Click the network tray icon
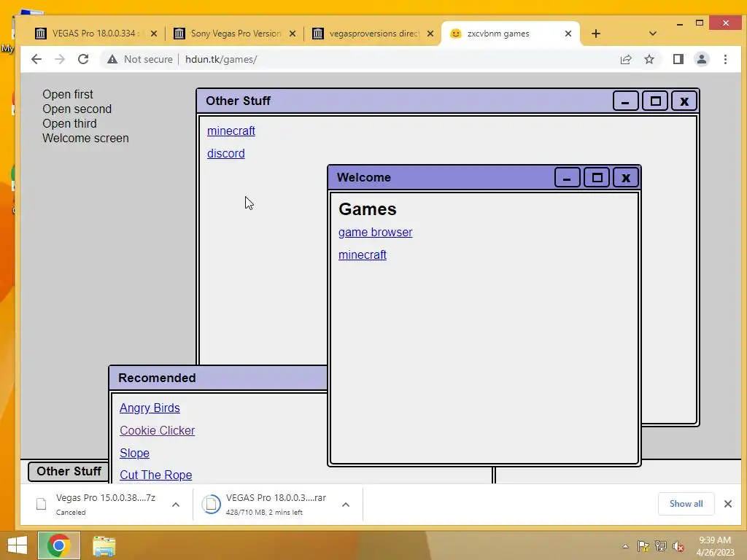 [661, 546]
